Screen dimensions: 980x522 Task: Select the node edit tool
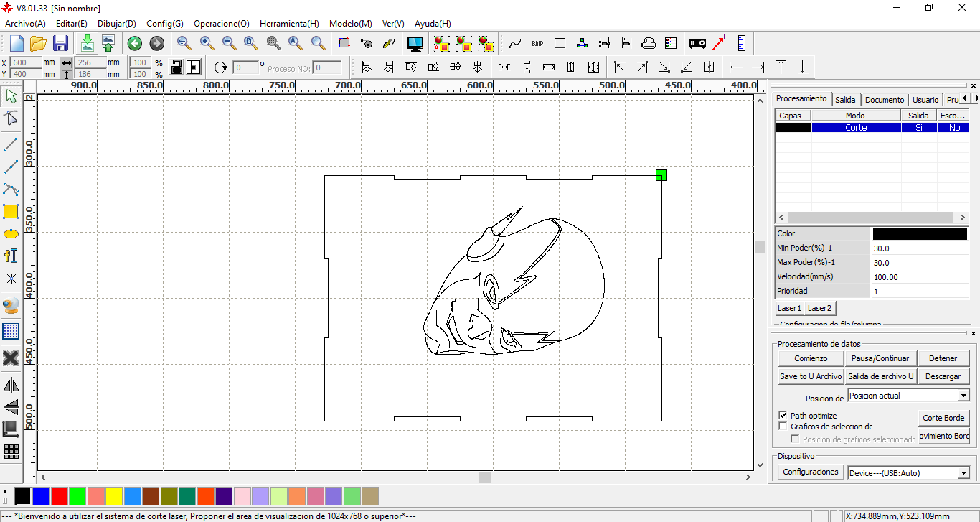click(11, 118)
